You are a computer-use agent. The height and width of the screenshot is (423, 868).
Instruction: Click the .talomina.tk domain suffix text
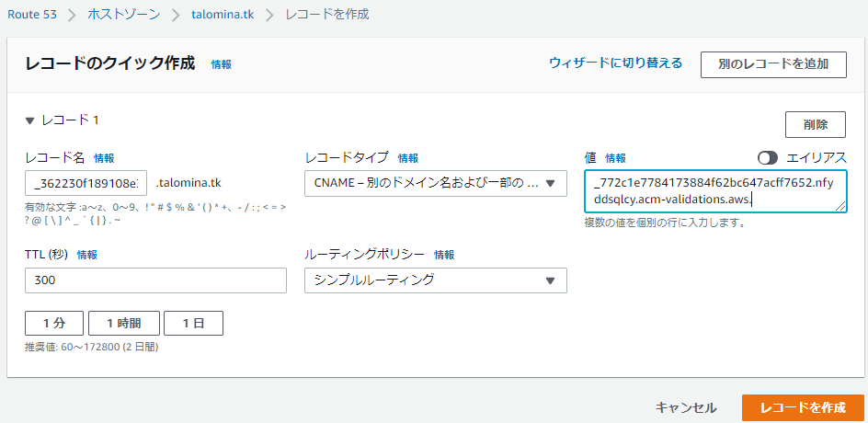(188, 183)
